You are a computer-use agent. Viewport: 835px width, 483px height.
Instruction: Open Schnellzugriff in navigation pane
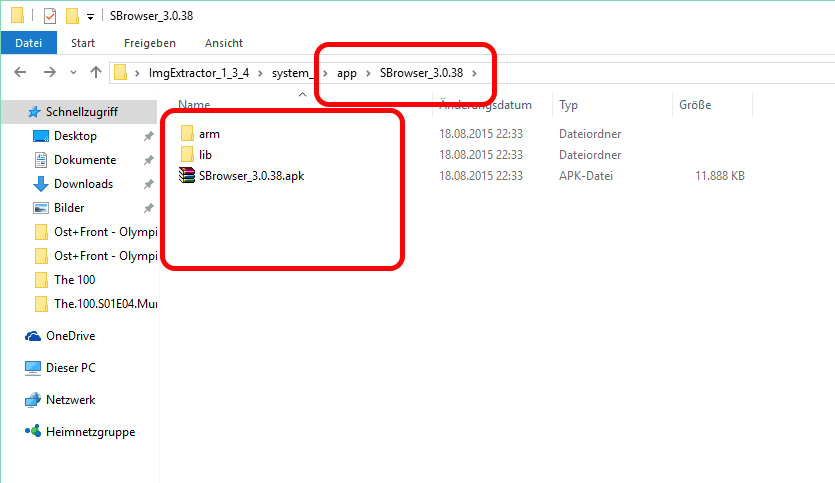pos(81,112)
